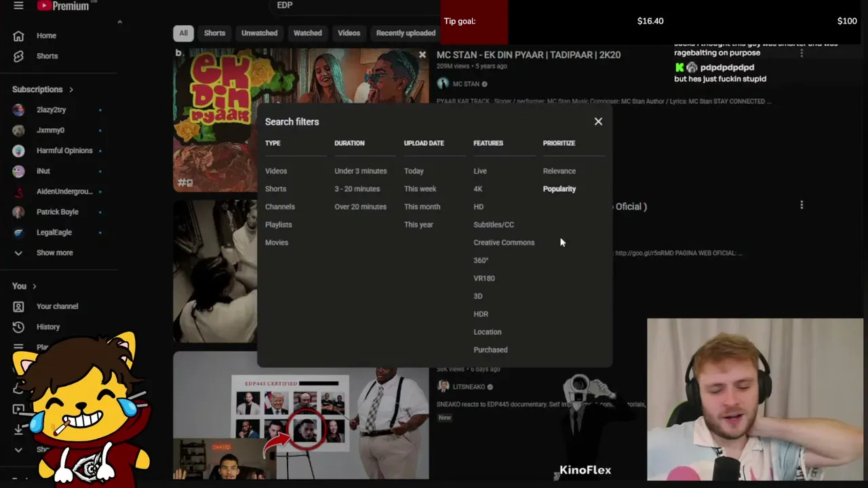Filter duration Under 3 minutes
The image size is (868, 488).
361,171
